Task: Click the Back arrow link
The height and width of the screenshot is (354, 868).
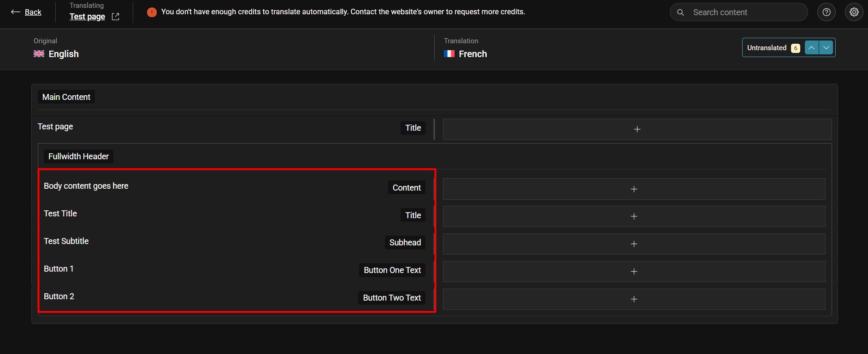Action: [x=26, y=12]
